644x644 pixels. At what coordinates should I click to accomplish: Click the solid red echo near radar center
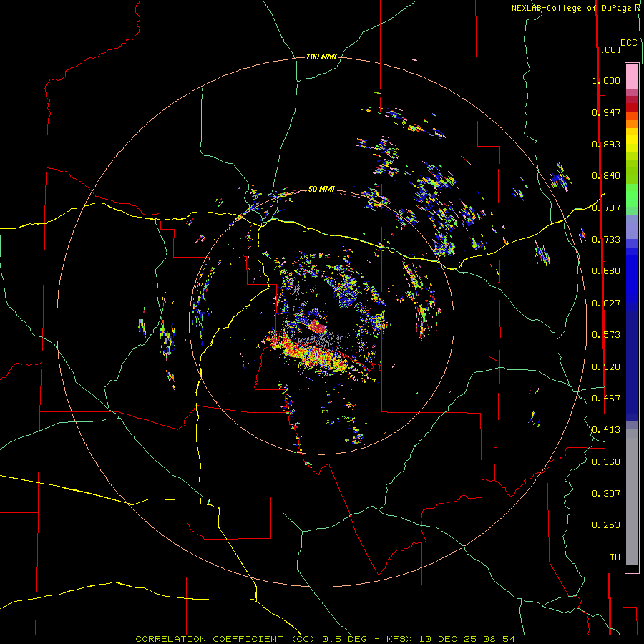click(317, 327)
